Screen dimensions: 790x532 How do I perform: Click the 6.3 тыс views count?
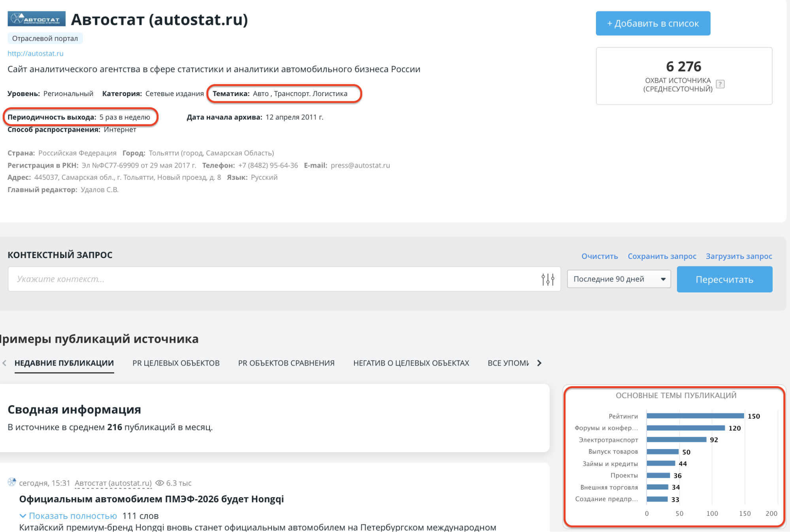179,483
